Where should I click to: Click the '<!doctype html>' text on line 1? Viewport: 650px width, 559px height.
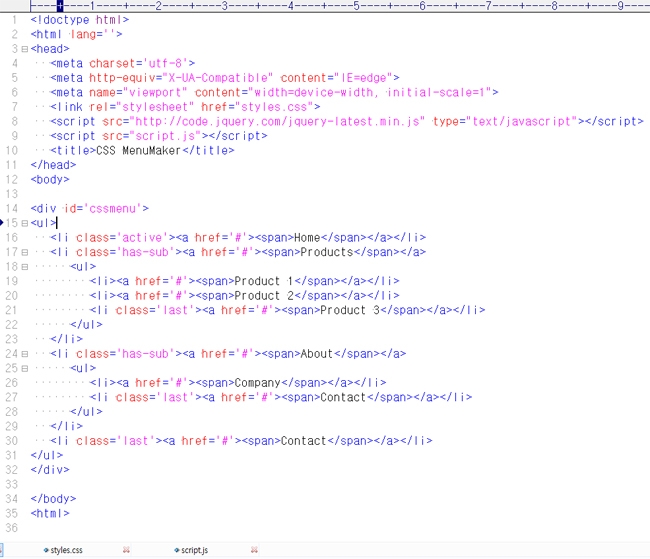coord(80,20)
